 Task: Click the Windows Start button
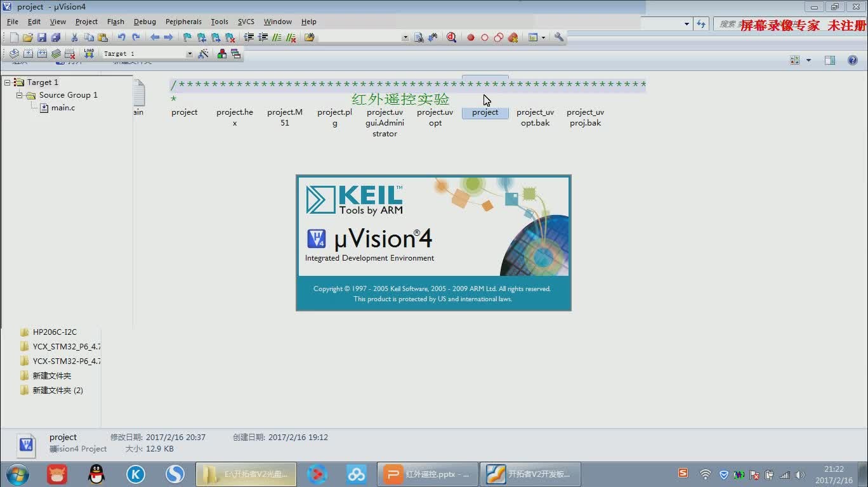17,474
